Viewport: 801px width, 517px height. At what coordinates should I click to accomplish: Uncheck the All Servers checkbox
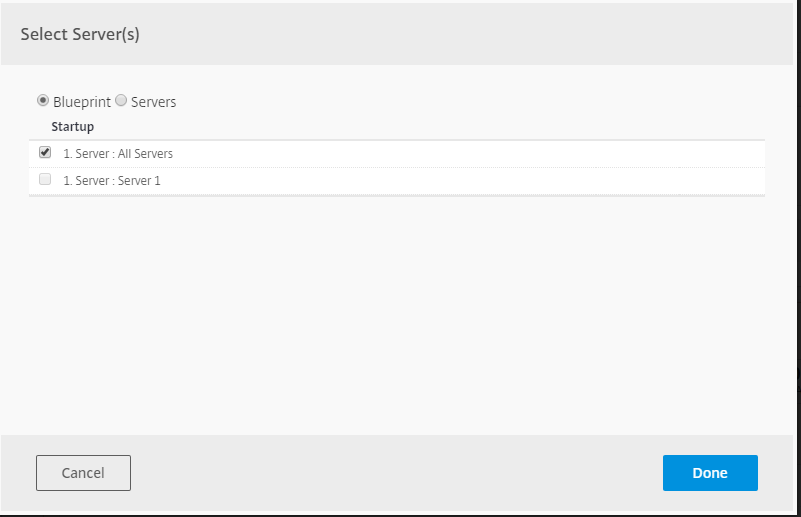[x=45, y=153]
